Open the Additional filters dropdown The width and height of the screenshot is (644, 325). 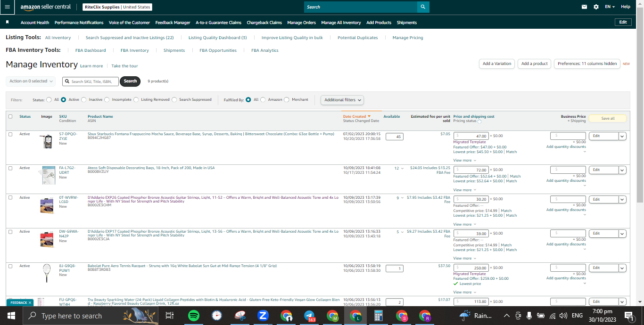coord(342,100)
